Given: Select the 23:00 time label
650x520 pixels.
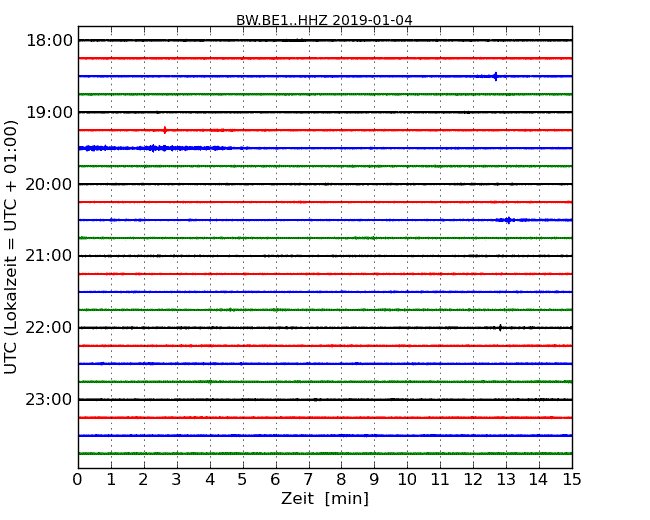Looking at the screenshot, I should click(49, 399).
